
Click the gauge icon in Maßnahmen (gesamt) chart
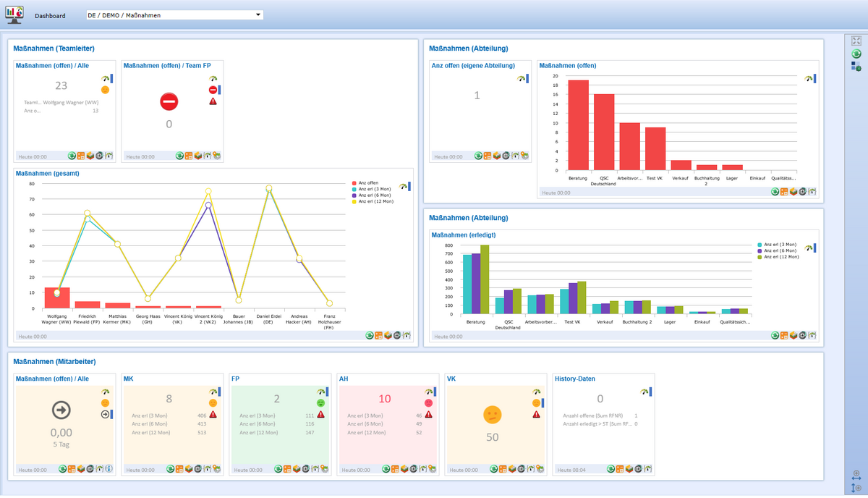(403, 186)
